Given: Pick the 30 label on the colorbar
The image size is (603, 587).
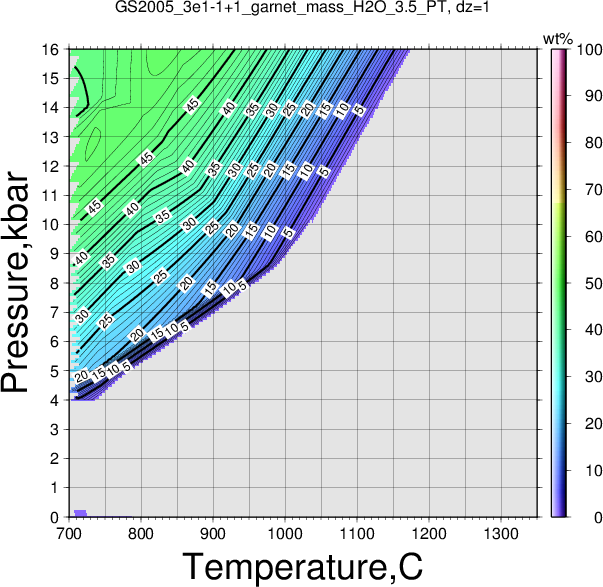Looking at the screenshot, I should pos(594,377).
